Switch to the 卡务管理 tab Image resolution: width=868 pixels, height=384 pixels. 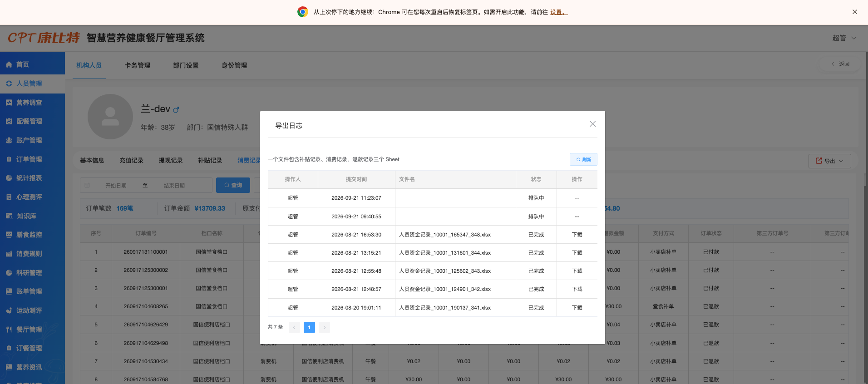click(138, 65)
